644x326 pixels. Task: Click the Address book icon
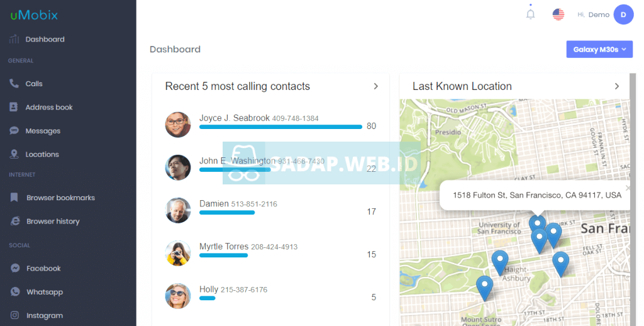14,107
